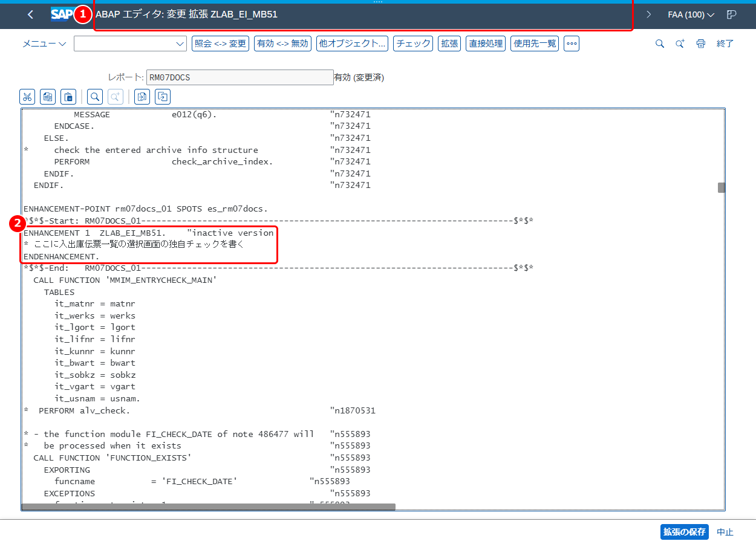The height and width of the screenshot is (544, 756).
Task: Click the SAP logo
Action: click(61, 15)
